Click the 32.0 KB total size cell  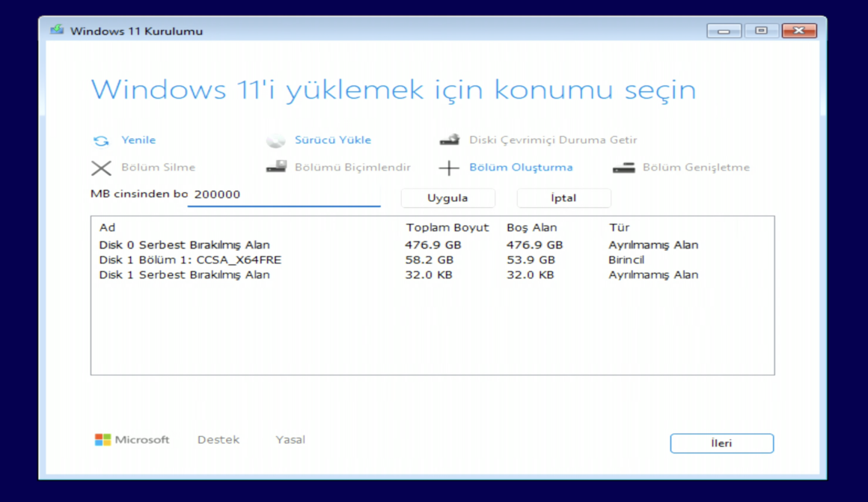429,275
